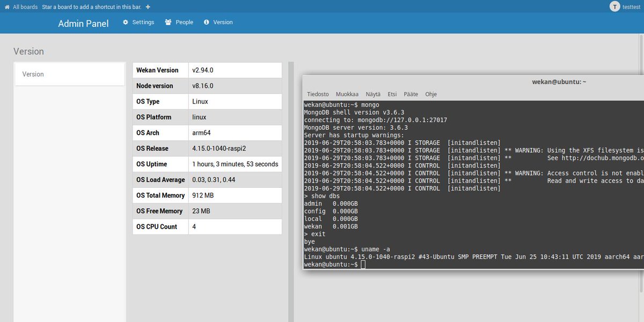644x322 pixels.
Task: Click the testtest username text
Action: point(632,6)
